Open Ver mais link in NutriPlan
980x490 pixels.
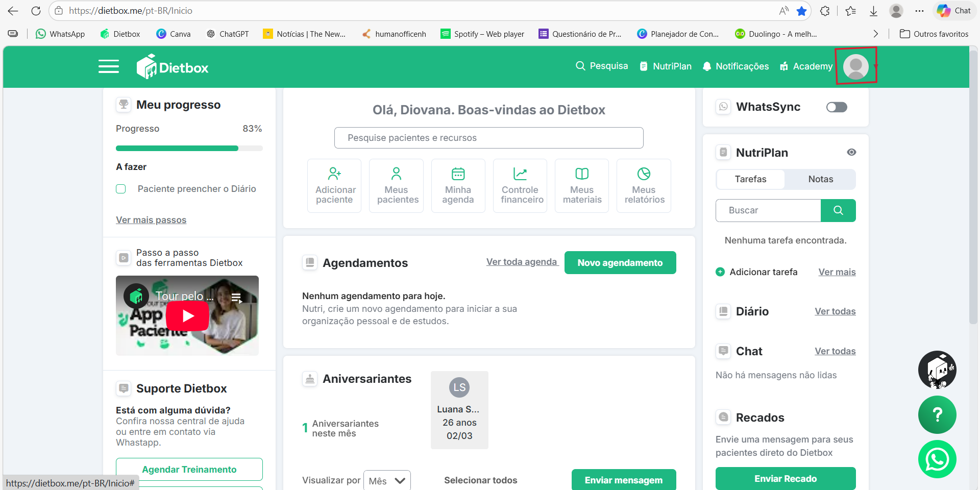[837, 272]
